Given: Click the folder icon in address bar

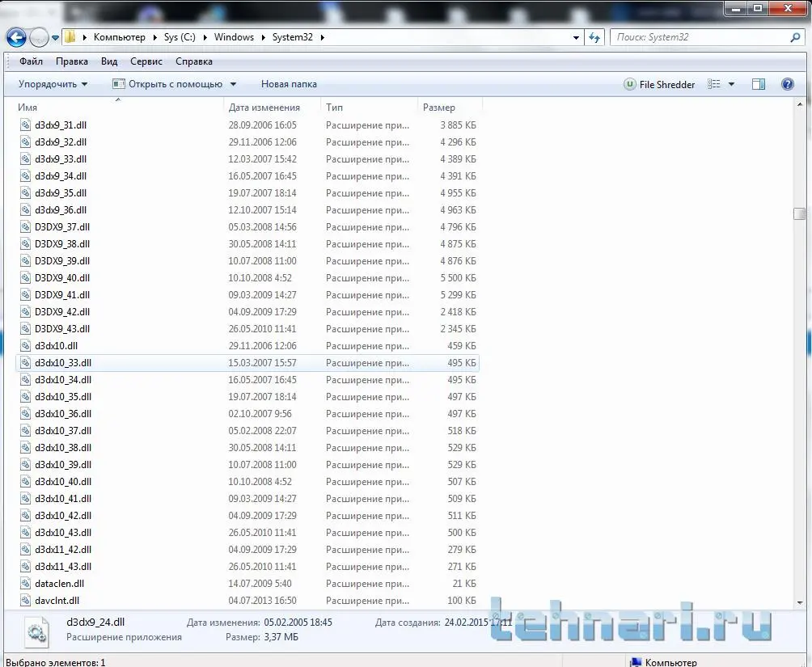Looking at the screenshot, I should 70,36.
